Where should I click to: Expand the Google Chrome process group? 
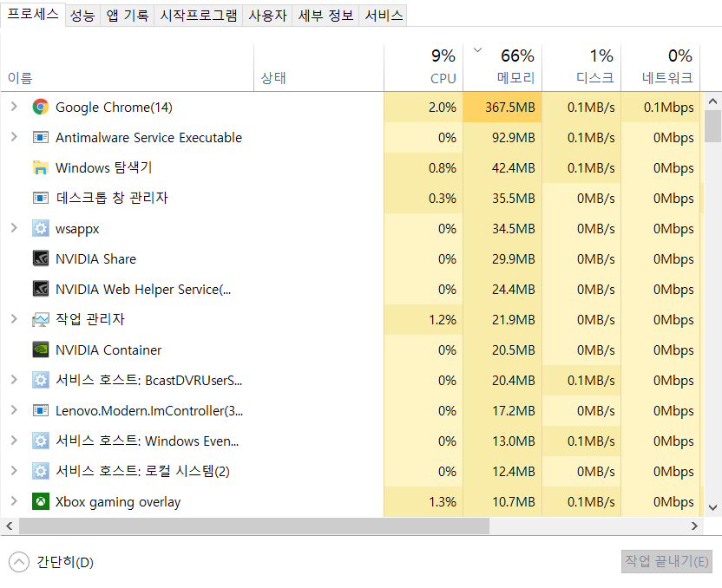pos(14,107)
